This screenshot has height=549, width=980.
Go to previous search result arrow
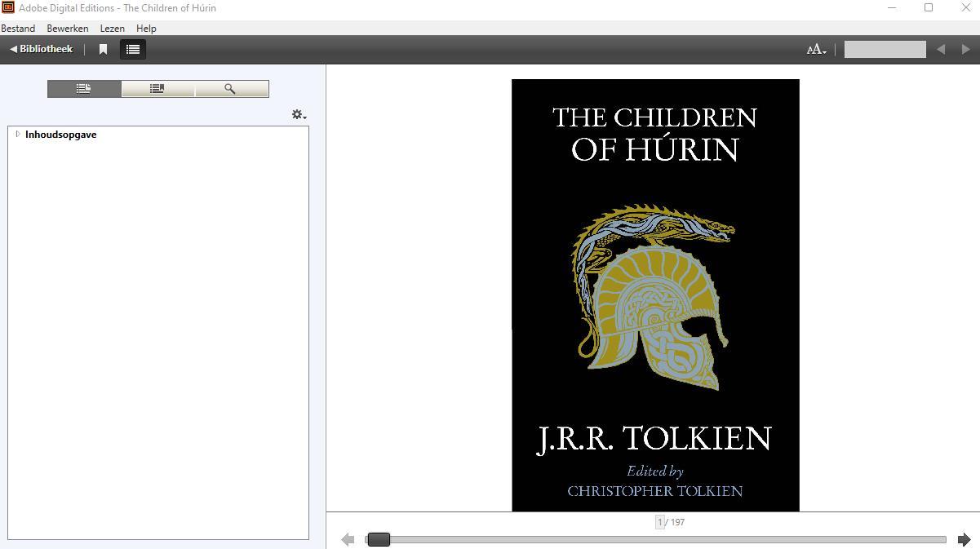point(941,50)
